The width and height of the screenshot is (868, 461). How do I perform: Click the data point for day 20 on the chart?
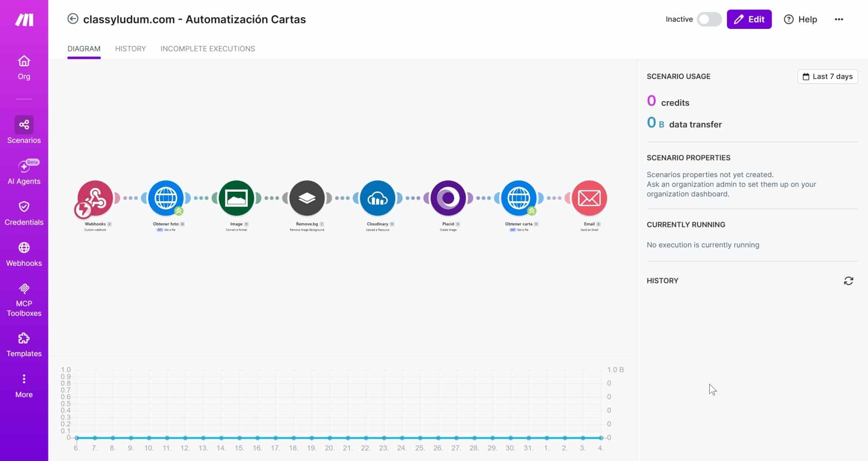pyautogui.click(x=330, y=437)
